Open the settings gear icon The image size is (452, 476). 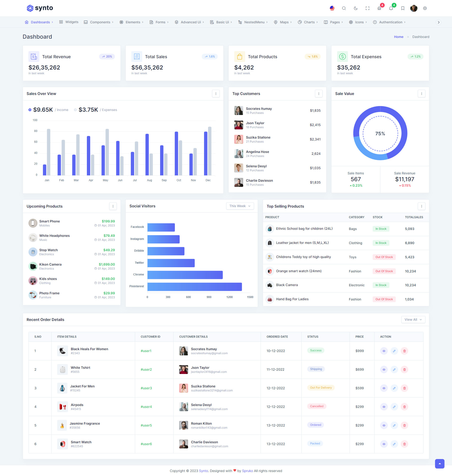425,8
